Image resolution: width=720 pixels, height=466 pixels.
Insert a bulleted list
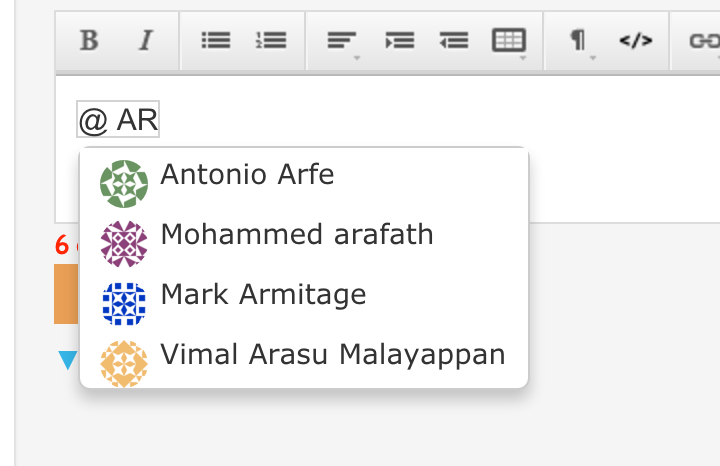pyautogui.click(x=215, y=41)
